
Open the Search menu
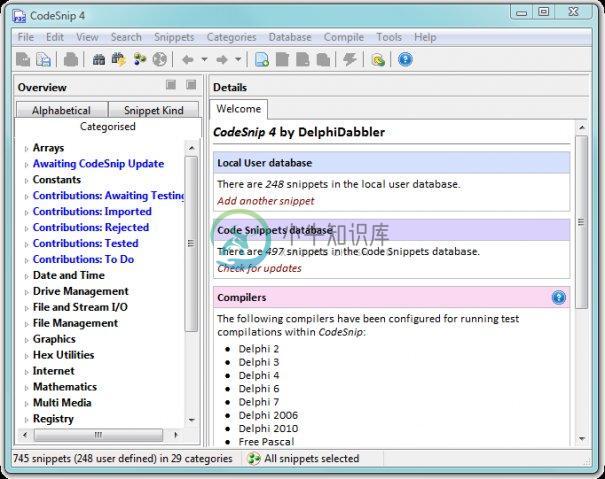click(126, 37)
